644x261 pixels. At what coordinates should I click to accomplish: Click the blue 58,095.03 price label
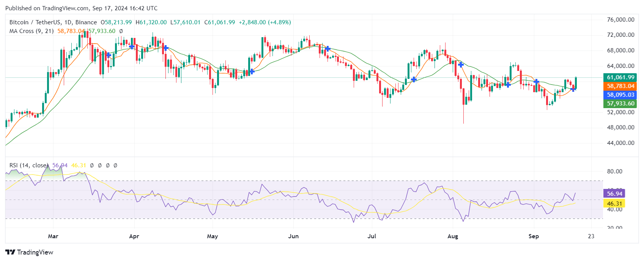(x=620, y=95)
